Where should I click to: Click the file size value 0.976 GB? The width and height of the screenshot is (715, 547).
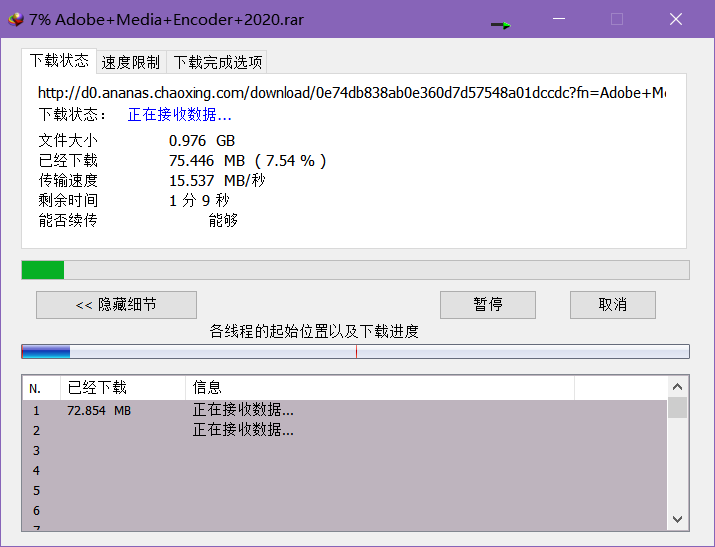[202, 140]
